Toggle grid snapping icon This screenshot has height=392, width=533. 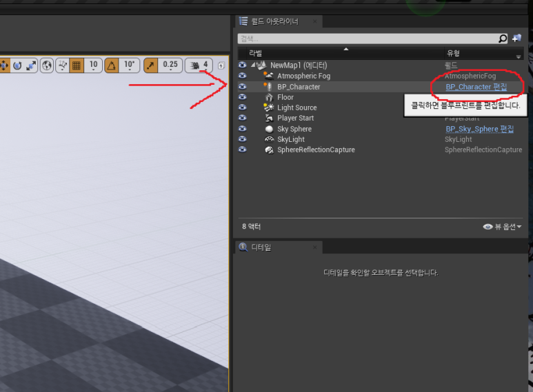77,65
